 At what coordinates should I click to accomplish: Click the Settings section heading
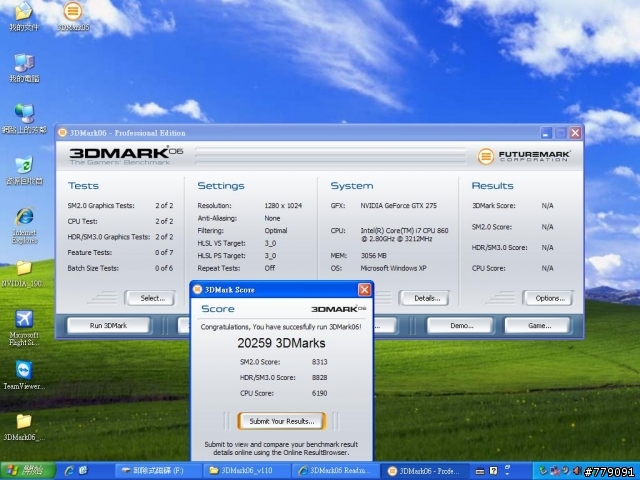pyautogui.click(x=221, y=186)
